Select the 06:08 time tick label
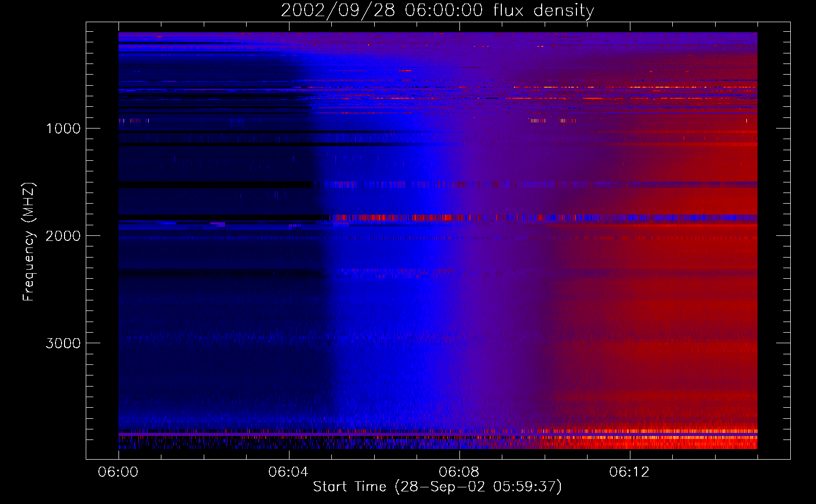The height and width of the screenshot is (504, 816). 459,472
